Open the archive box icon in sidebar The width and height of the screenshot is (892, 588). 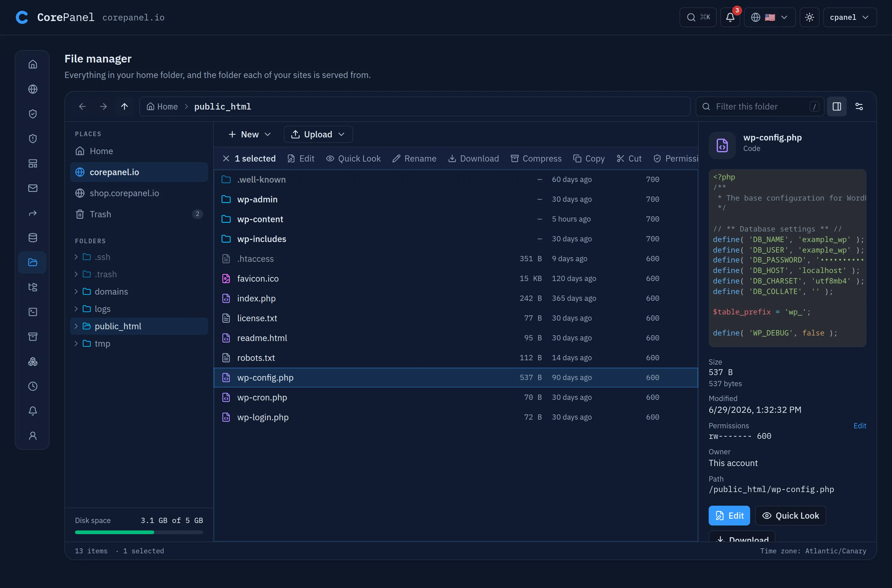tap(33, 337)
